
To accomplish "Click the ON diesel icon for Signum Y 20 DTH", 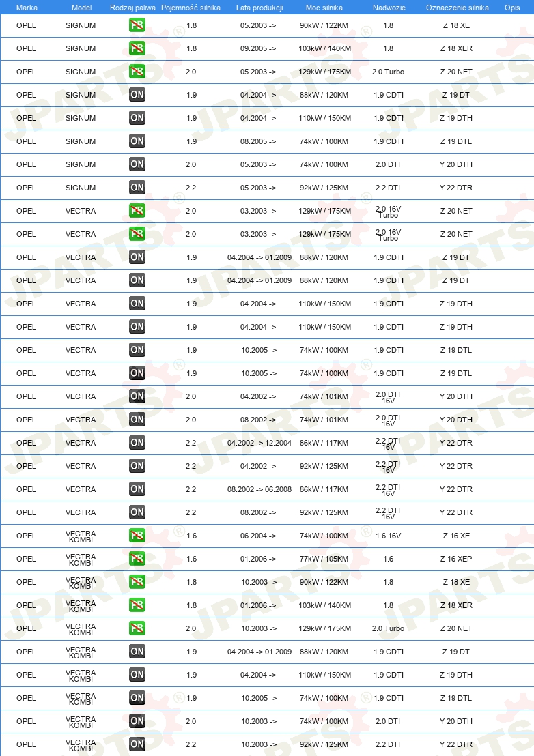I will pos(137,164).
